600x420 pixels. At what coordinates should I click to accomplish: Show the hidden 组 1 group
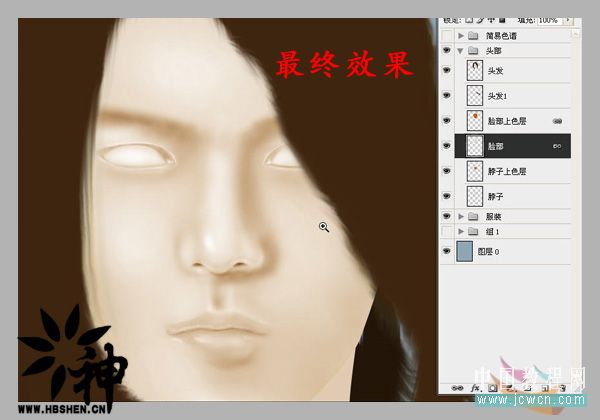[446, 231]
